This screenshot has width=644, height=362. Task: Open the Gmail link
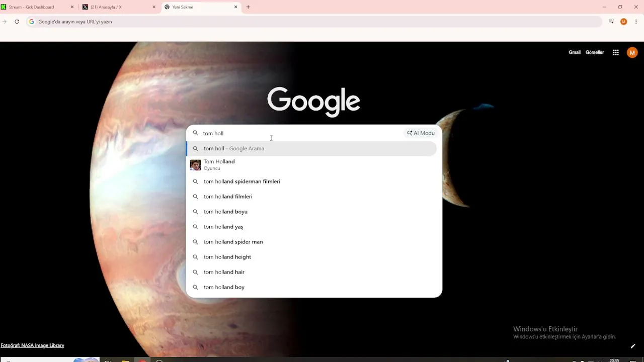[575, 52]
